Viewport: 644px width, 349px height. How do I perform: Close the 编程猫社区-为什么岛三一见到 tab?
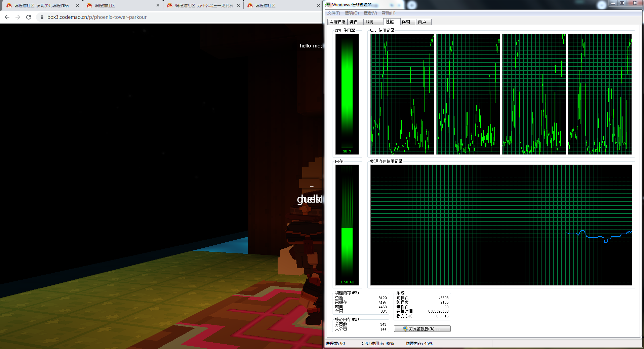pyautogui.click(x=238, y=5)
